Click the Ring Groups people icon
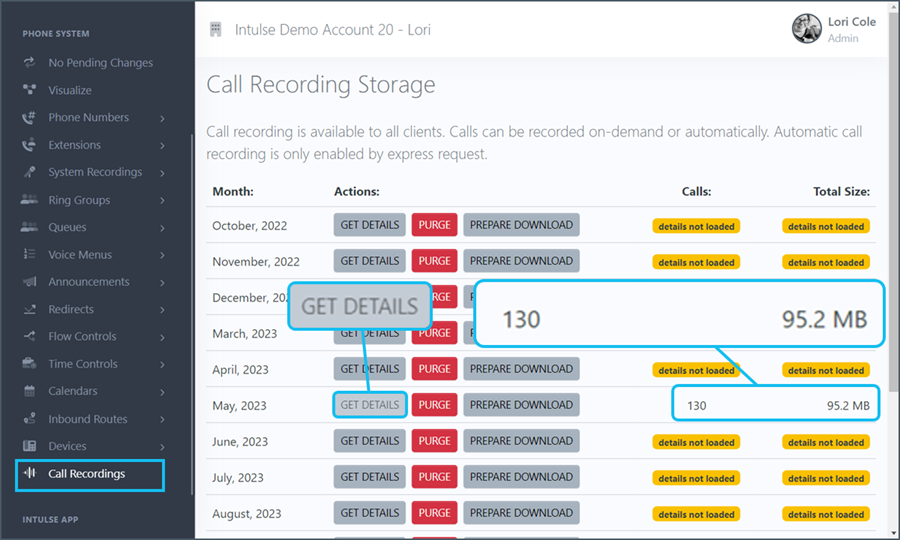 point(29,200)
